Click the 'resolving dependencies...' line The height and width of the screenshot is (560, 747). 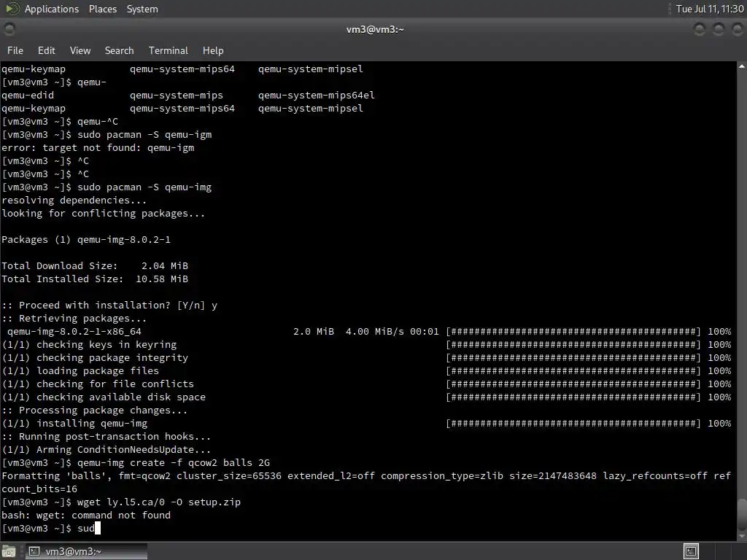coord(74,200)
